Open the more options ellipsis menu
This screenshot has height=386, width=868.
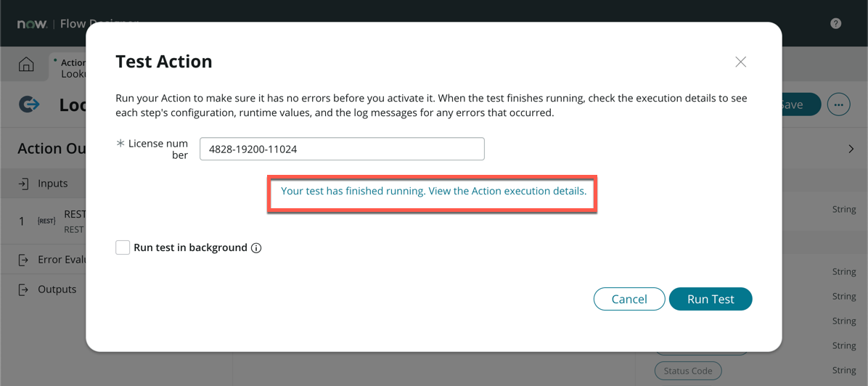[x=838, y=104]
